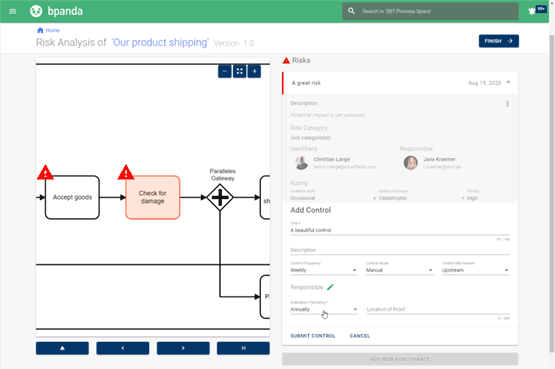The image size is (555, 369).
Task: Edit Responsible with the green pencil
Action: [330, 287]
